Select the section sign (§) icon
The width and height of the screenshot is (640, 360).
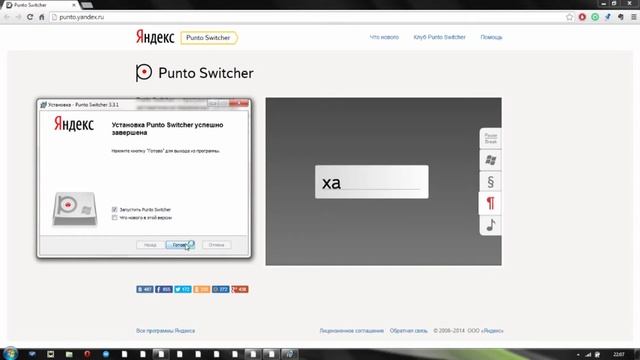point(491,182)
